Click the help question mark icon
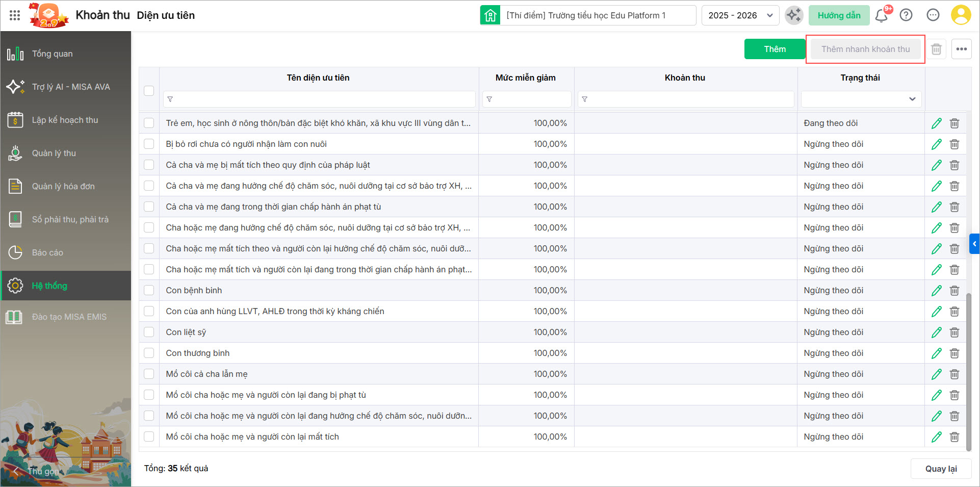Viewport: 980px width, 487px height. (906, 15)
